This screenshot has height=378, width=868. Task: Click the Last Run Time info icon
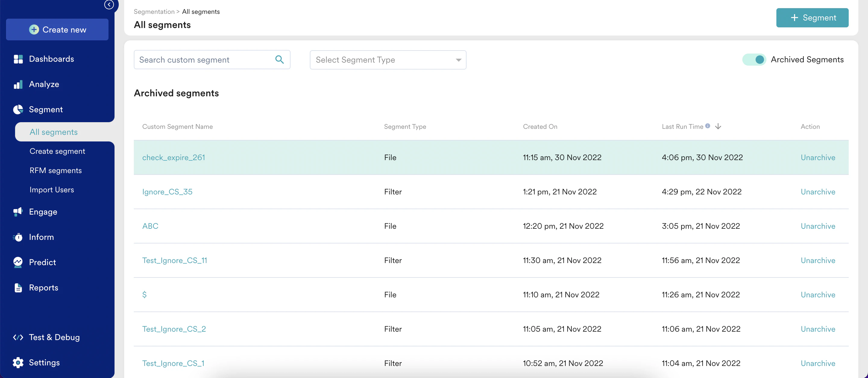tap(708, 126)
